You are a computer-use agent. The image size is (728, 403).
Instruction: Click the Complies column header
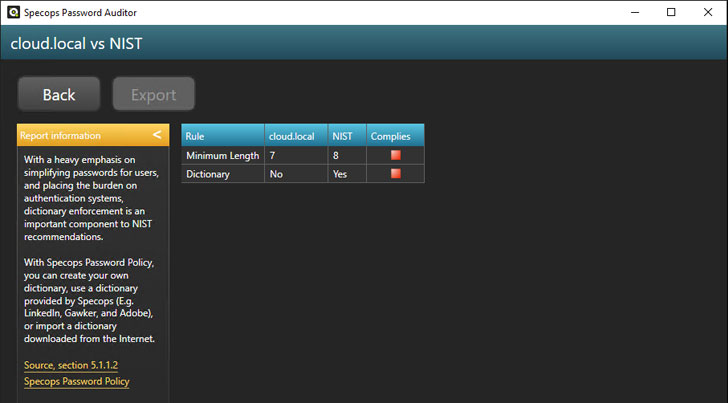tap(394, 135)
